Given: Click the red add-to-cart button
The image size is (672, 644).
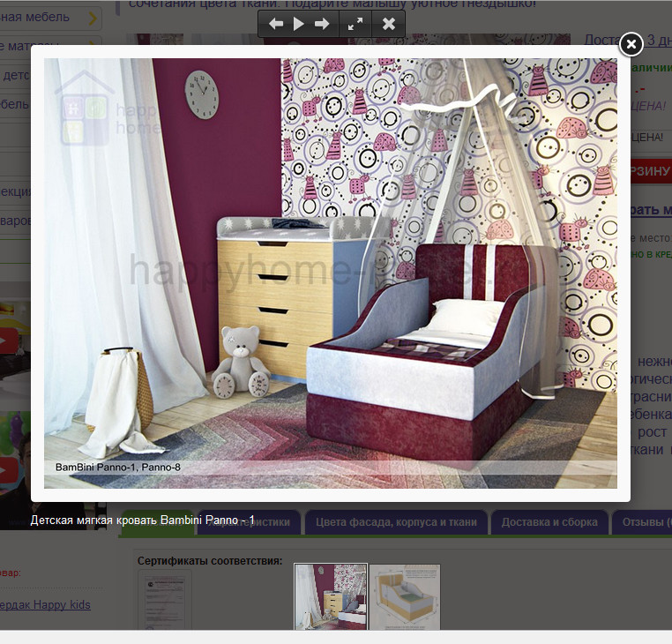Looking at the screenshot, I should pos(650,171).
